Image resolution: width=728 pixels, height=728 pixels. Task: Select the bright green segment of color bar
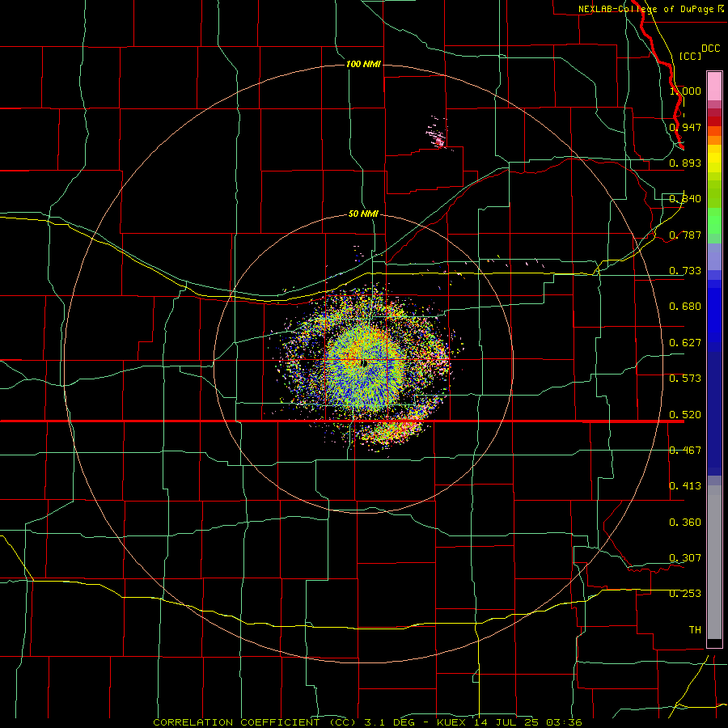[714, 221]
